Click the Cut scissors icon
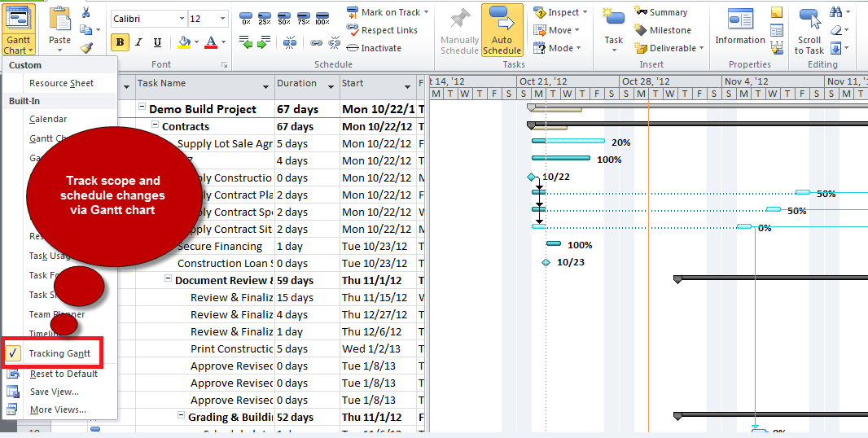The width and height of the screenshot is (868, 438). pos(85,12)
